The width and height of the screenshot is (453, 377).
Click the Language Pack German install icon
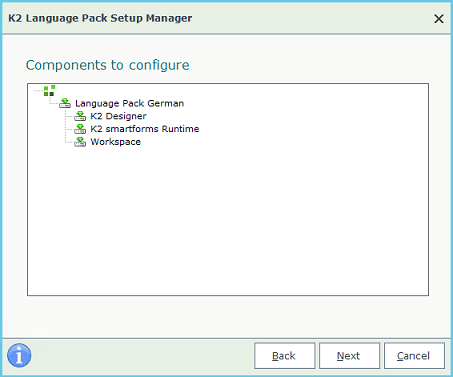(x=65, y=103)
